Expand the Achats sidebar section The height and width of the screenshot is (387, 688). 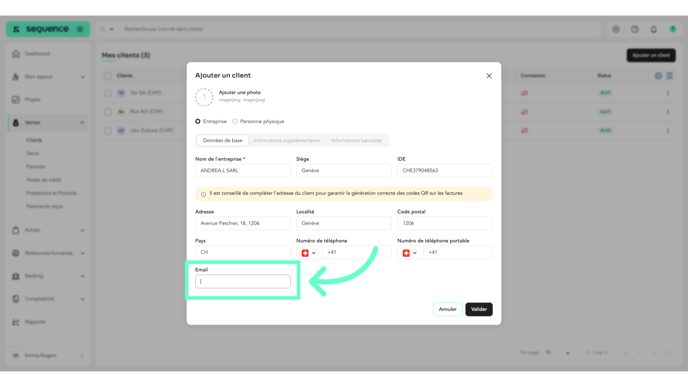(x=47, y=230)
